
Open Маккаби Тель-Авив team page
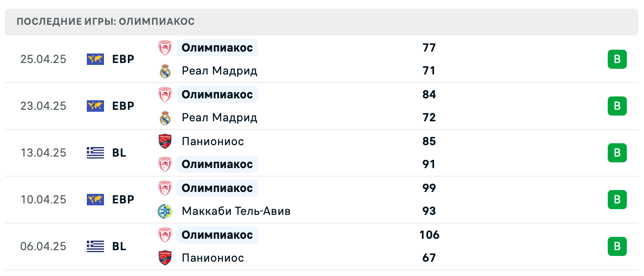[236, 211]
